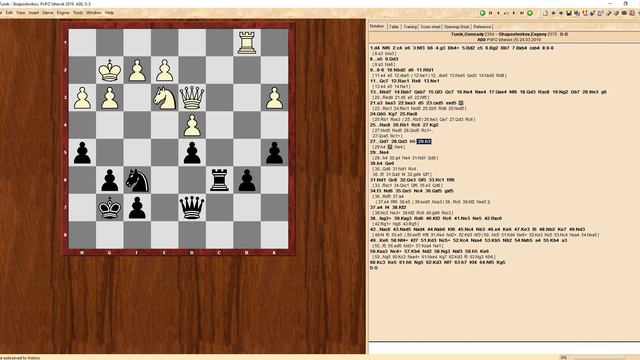This screenshot has height=360, width=640.
Task: Click the new document toolbar icon
Action: tap(545, 13)
